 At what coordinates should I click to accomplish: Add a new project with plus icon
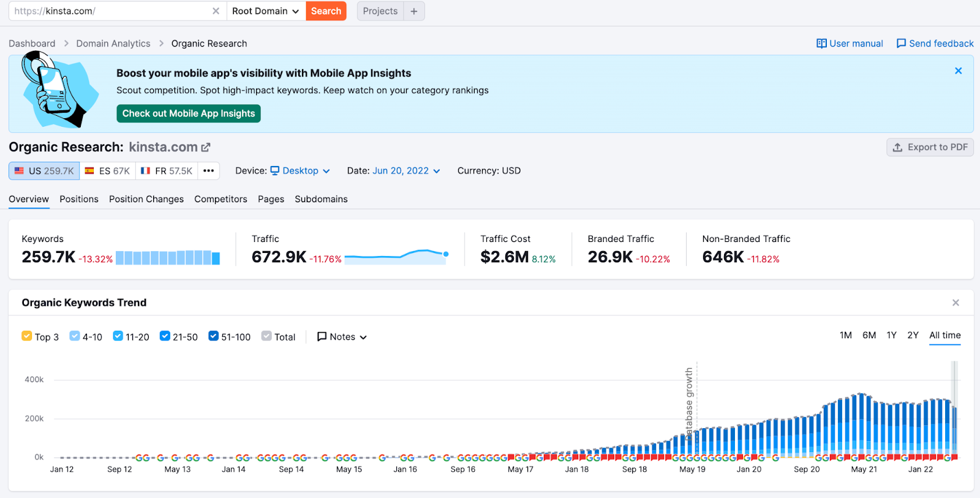pyautogui.click(x=414, y=11)
